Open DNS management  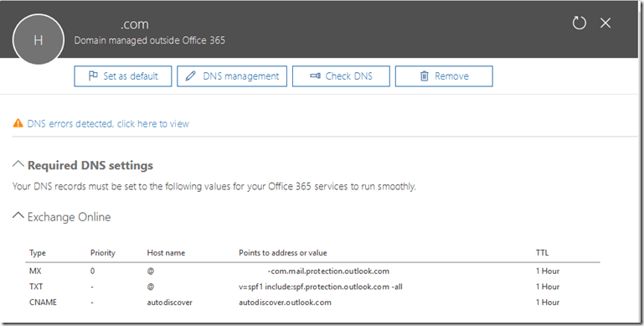(x=232, y=76)
